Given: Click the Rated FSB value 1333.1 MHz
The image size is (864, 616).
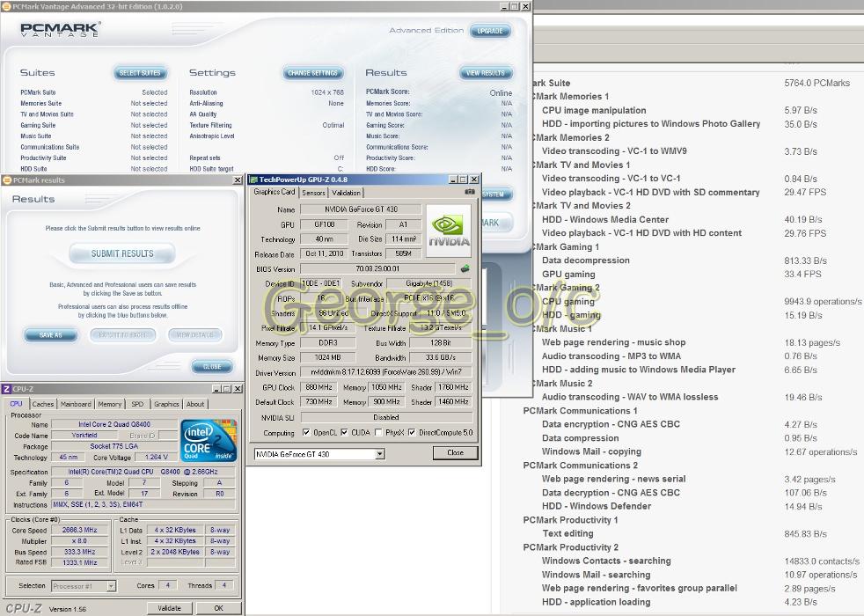Looking at the screenshot, I should (x=80, y=562).
